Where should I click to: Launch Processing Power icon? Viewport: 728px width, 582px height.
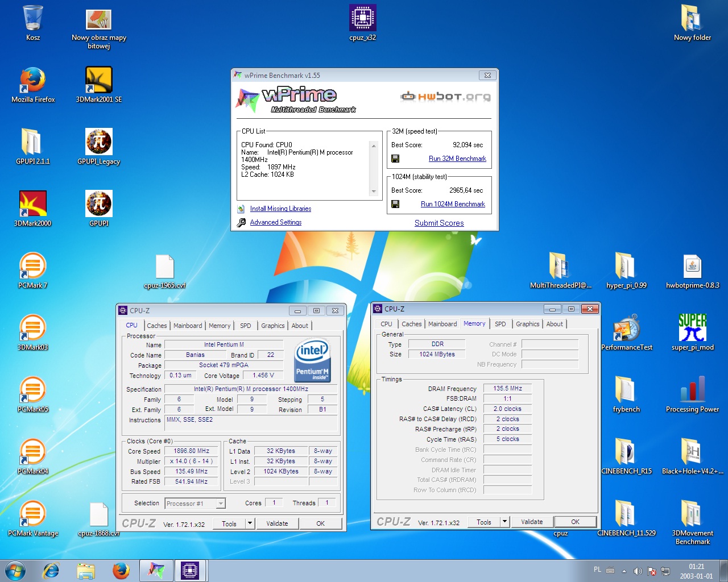point(692,395)
